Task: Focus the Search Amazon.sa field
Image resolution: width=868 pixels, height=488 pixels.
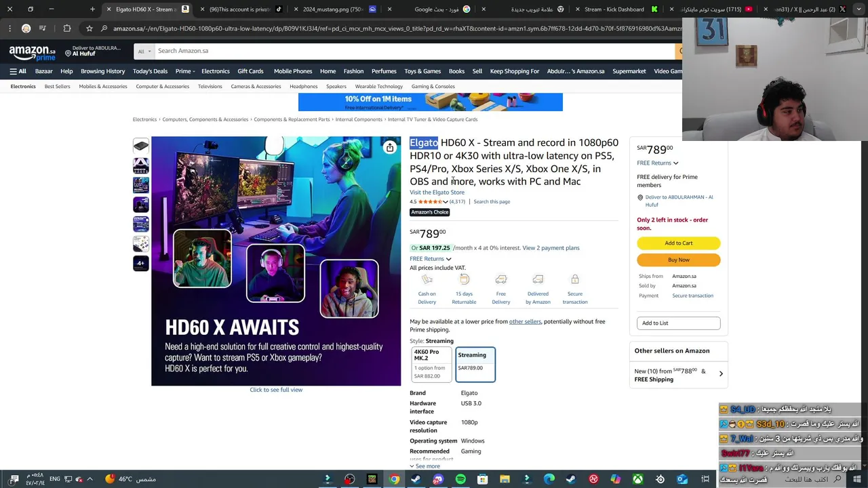Action: click(x=414, y=51)
